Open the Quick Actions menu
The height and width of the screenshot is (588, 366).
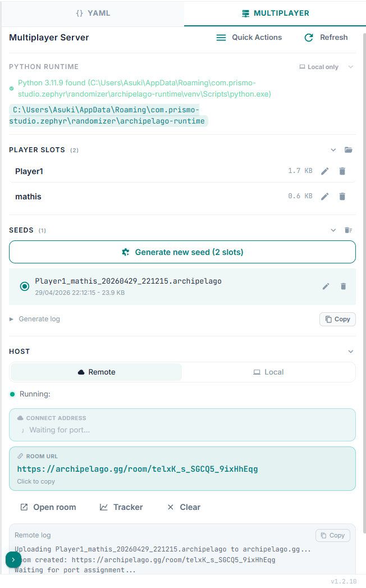tap(249, 38)
